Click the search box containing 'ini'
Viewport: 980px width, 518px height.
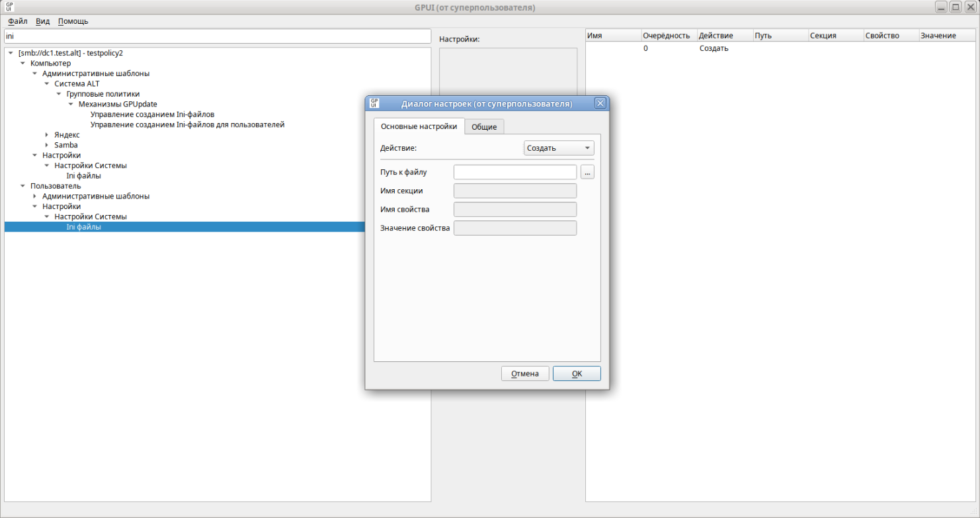[x=218, y=36]
